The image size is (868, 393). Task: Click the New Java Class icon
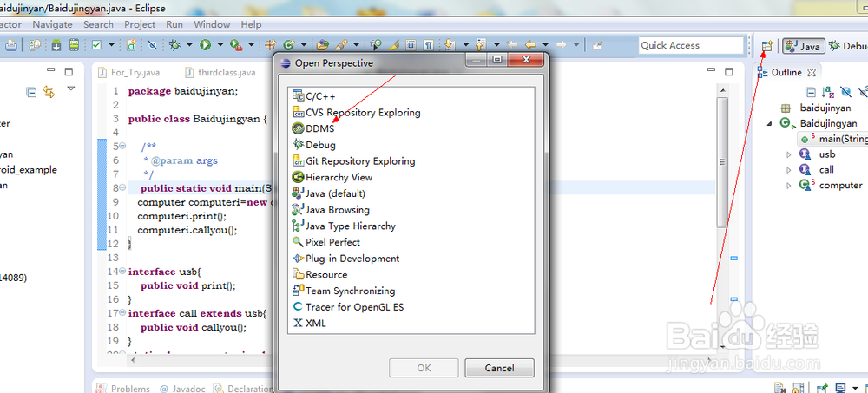pyautogui.click(x=288, y=45)
